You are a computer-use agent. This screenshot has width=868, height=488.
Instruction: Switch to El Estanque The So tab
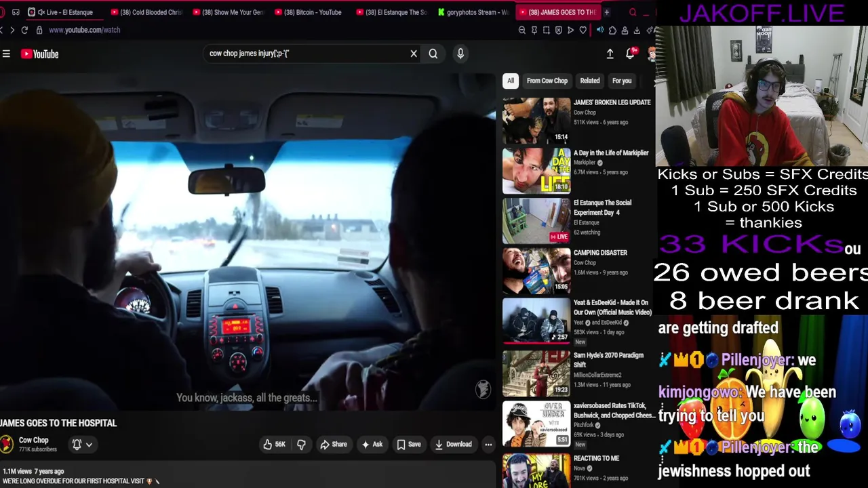click(392, 12)
